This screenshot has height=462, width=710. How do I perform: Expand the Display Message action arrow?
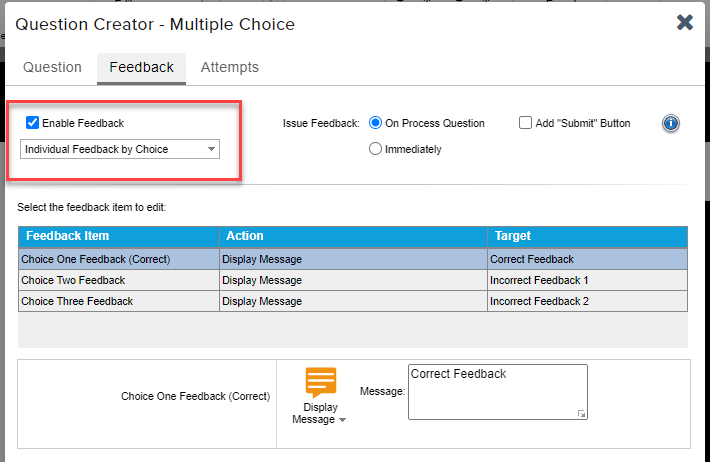point(342,421)
